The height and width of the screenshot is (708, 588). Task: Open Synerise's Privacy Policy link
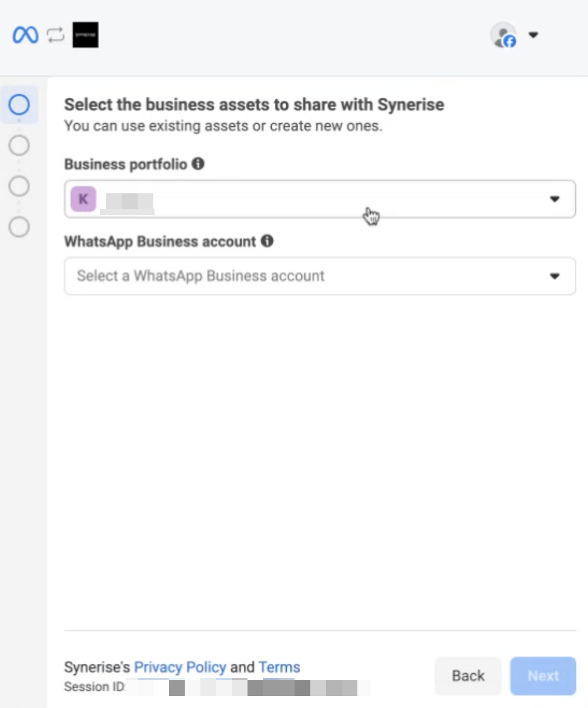[179, 667]
